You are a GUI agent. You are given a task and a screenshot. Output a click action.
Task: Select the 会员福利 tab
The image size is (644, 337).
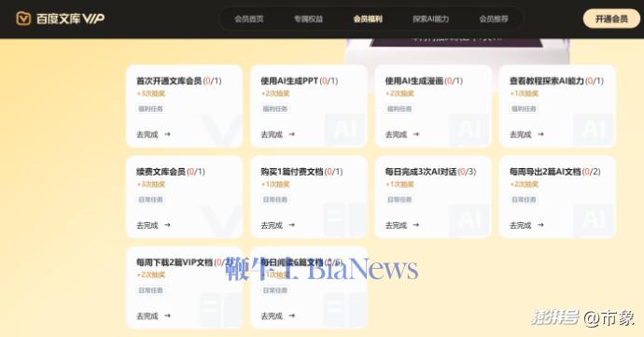[368, 19]
